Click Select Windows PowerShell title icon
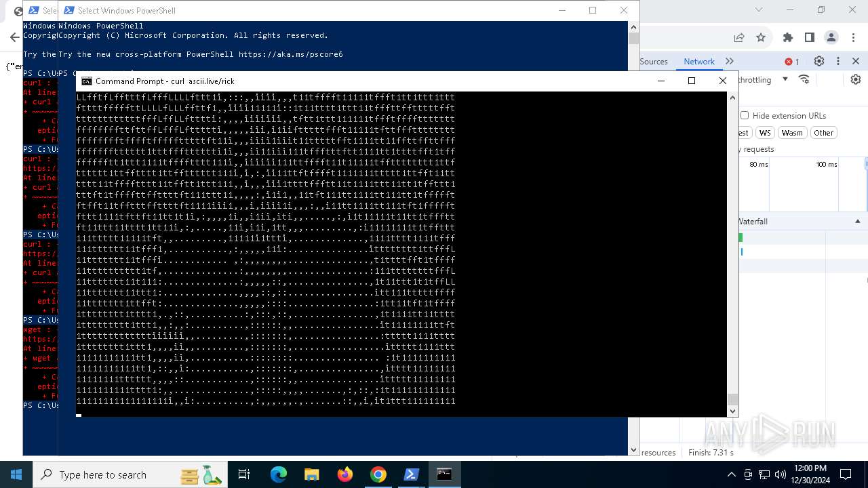868x488 pixels. click(x=69, y=10)
